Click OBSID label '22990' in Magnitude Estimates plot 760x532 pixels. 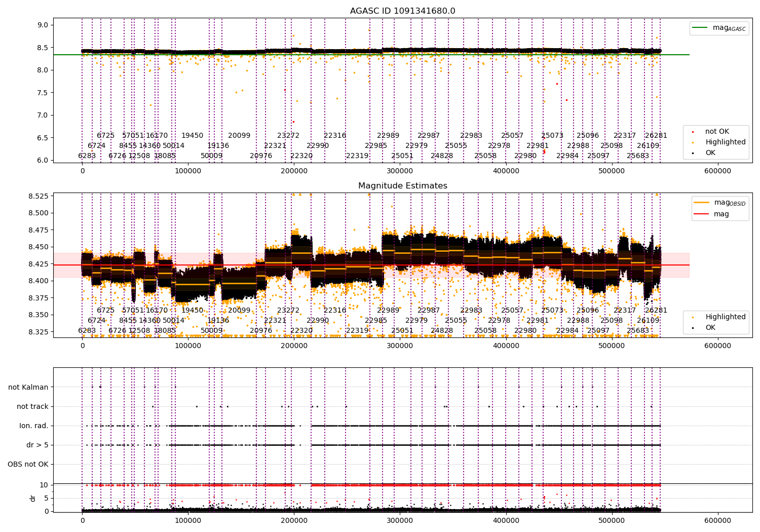(318, 321)
